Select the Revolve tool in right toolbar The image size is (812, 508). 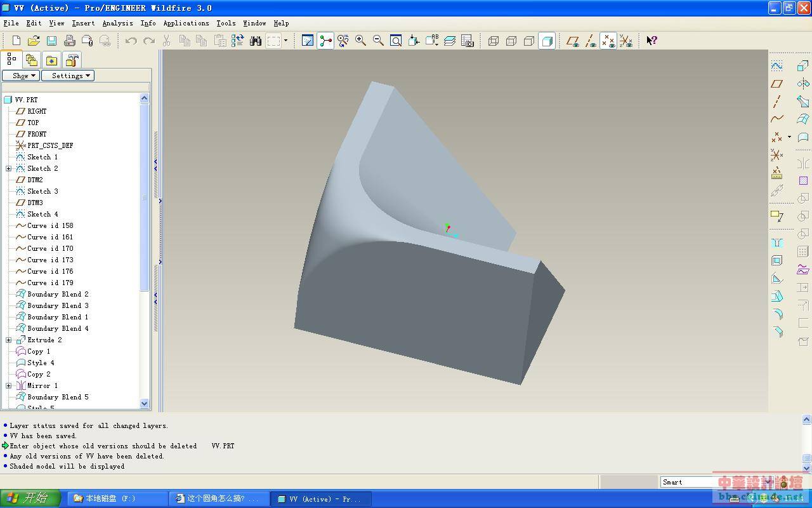pos(802,83)
